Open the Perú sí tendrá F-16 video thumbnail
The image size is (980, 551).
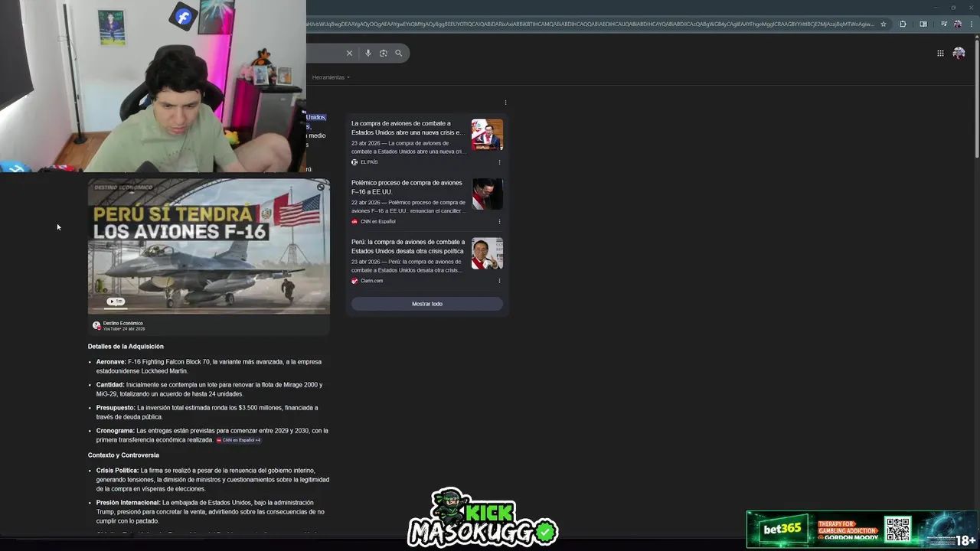click(x=209, y=246)
